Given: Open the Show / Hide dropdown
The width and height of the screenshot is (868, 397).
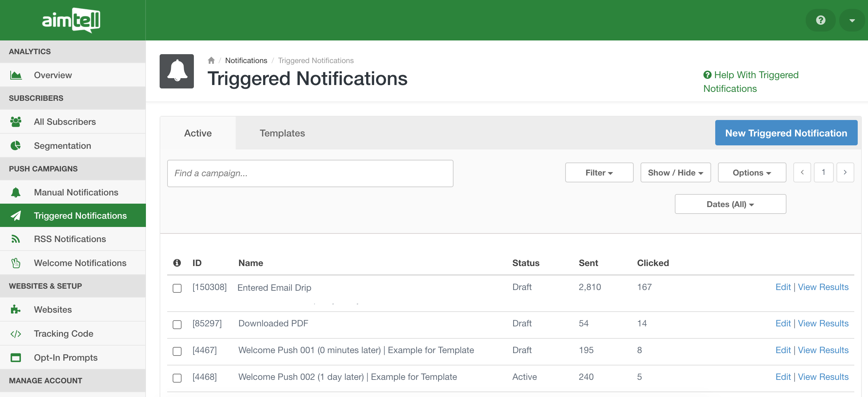Looking at the screenshot, I should coord(675,173).
